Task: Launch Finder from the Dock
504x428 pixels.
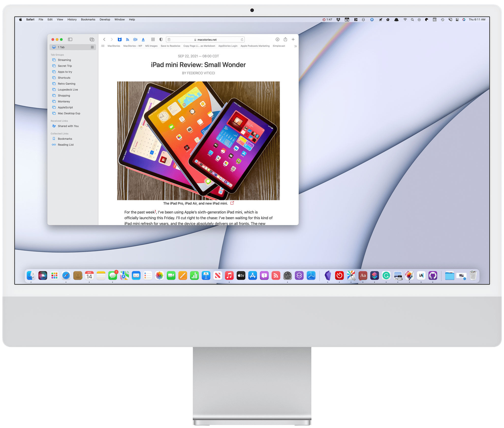Action: (x=31, y=276)
